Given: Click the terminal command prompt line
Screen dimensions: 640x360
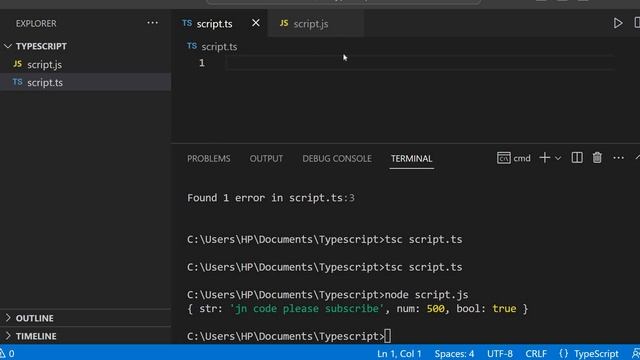Looking at the screenshot, I should coord(289,336).
